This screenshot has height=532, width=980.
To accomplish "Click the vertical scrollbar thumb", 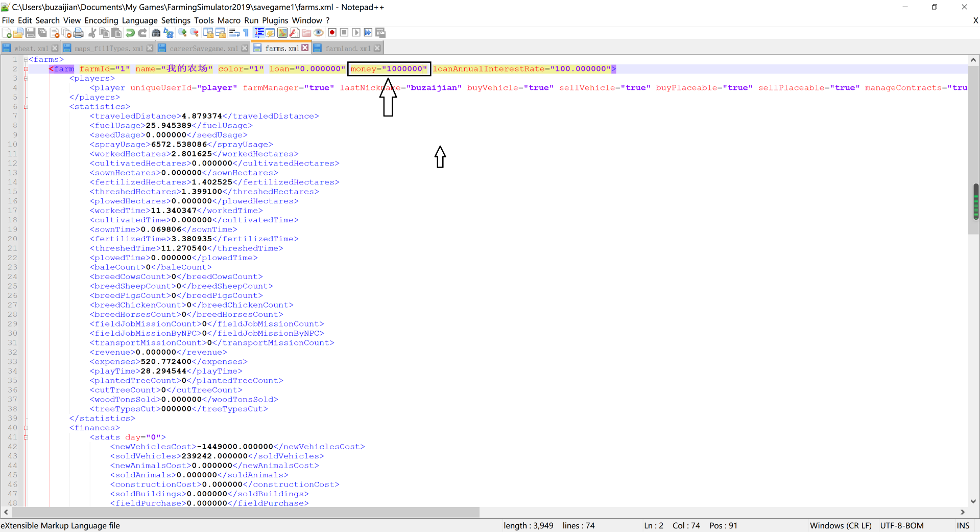I will tap(973, 150).
